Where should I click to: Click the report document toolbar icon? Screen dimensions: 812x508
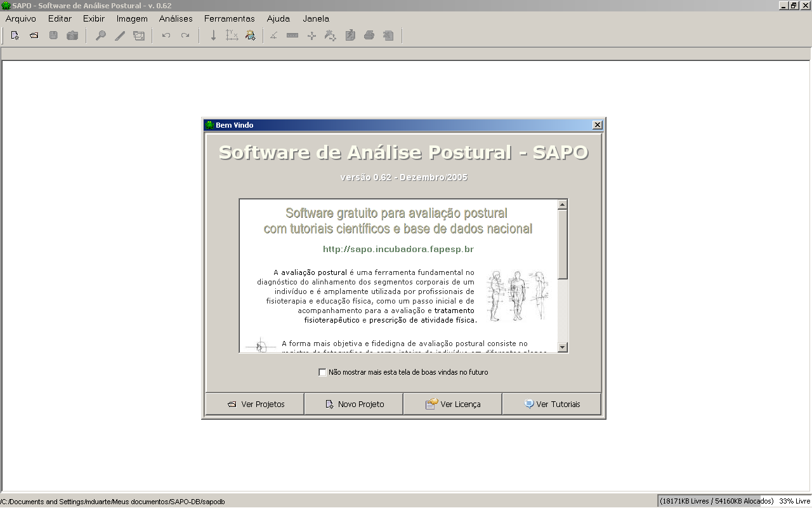tap(350, 36)
